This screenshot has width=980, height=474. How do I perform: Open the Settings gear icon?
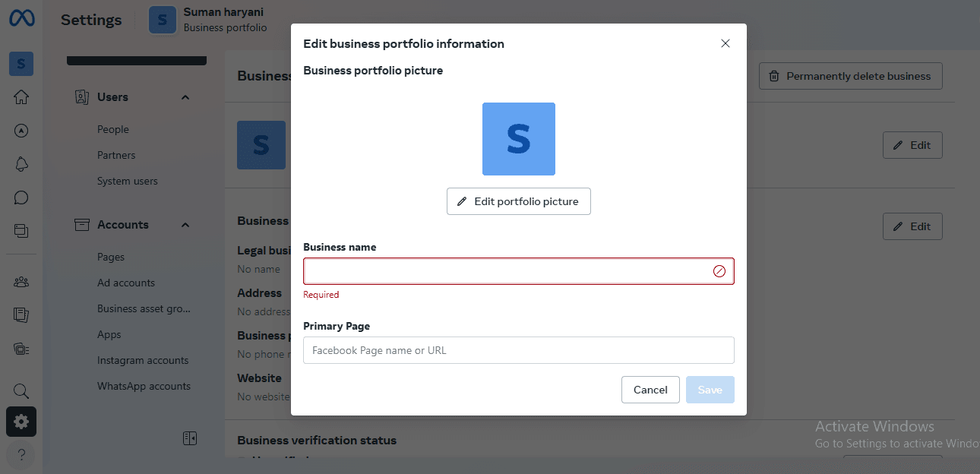pos(21,422)
